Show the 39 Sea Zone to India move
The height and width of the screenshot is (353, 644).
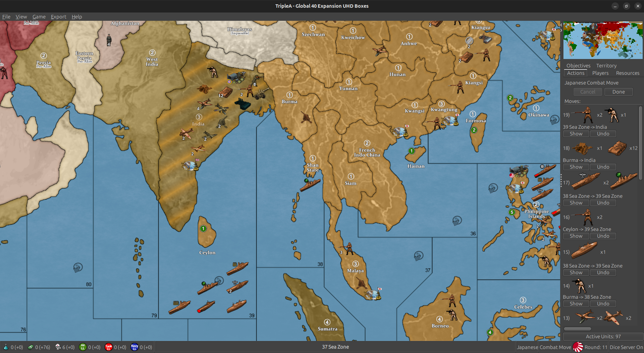[576, 134]
